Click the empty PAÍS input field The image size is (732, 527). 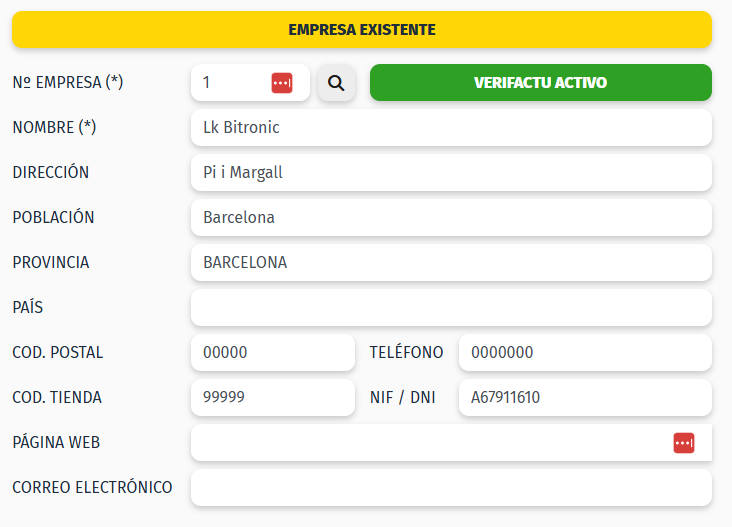(x=450, y=307)
